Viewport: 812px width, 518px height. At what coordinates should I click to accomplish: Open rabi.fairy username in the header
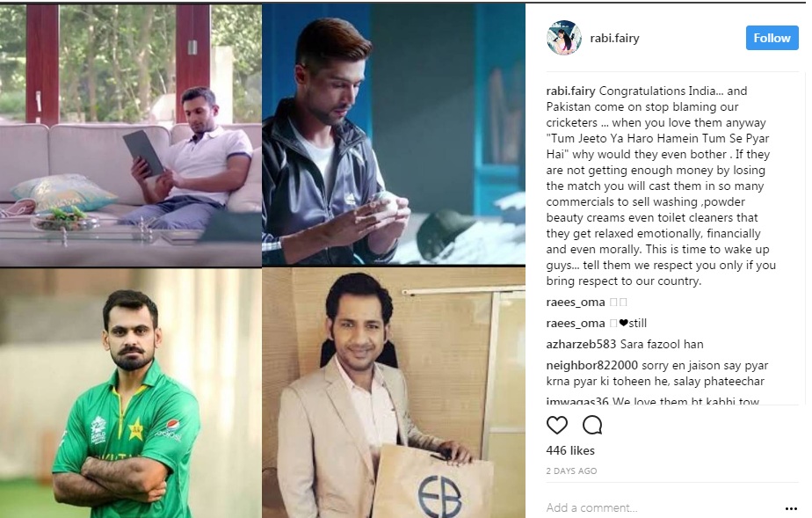click(614, 39)
